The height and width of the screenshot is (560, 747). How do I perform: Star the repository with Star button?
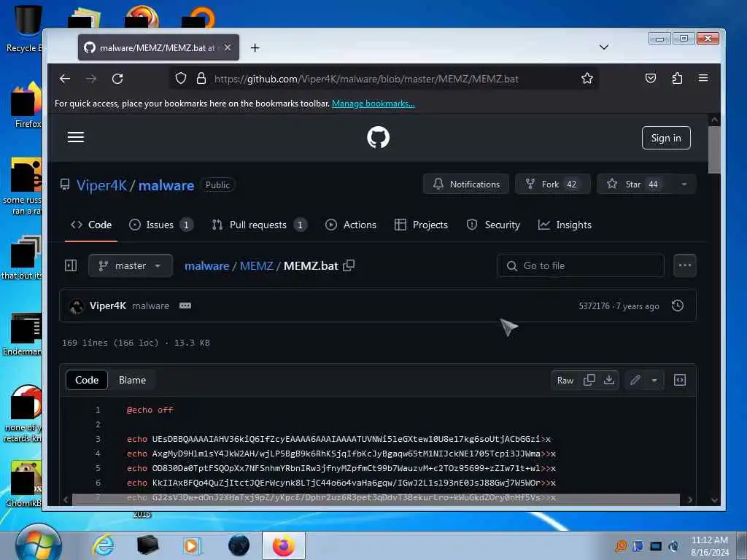click(x=634, y=184)
